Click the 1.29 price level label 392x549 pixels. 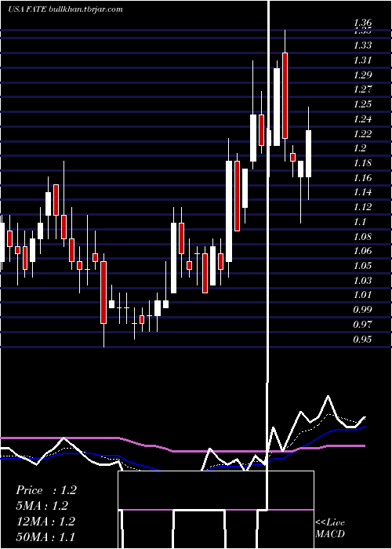click(x=362, y=75)
